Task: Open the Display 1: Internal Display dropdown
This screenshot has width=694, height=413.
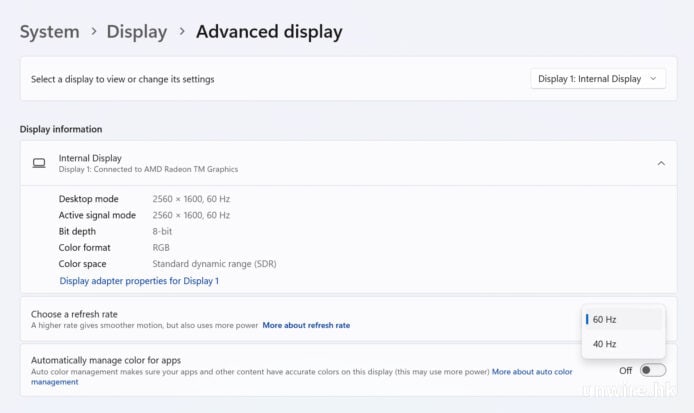Action: pos(597,79)
